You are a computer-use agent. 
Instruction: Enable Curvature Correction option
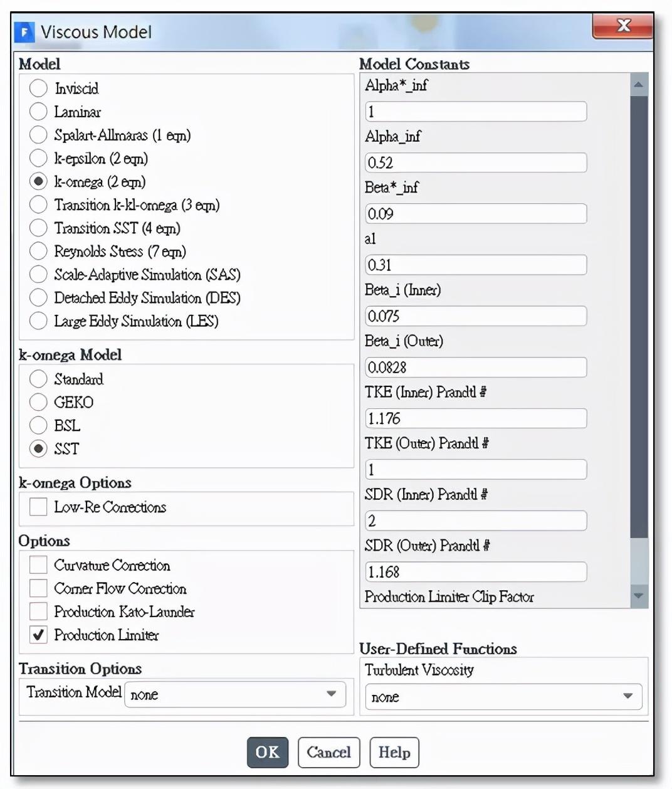click(38, 565)
